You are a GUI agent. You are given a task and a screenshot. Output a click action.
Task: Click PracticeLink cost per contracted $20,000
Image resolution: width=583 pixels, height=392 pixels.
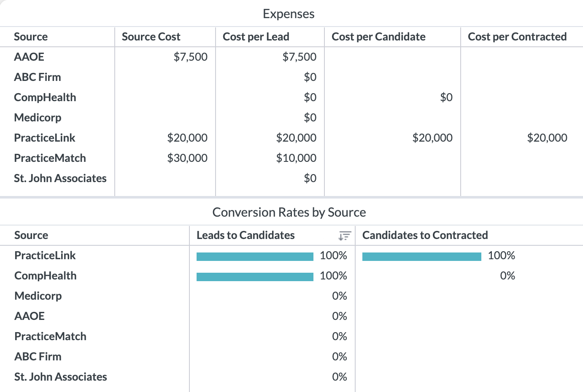pyautogui.click(x=547, y=138)
